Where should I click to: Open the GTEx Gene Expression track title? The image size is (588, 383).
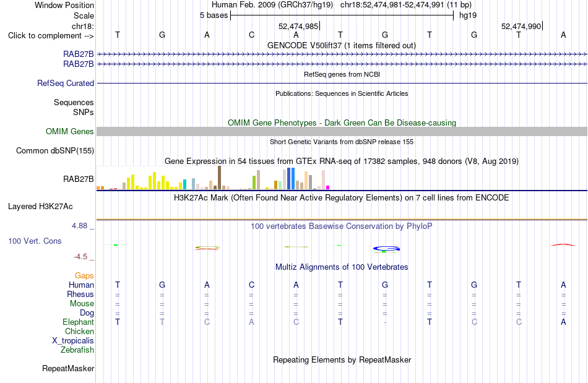click(342, 161)
